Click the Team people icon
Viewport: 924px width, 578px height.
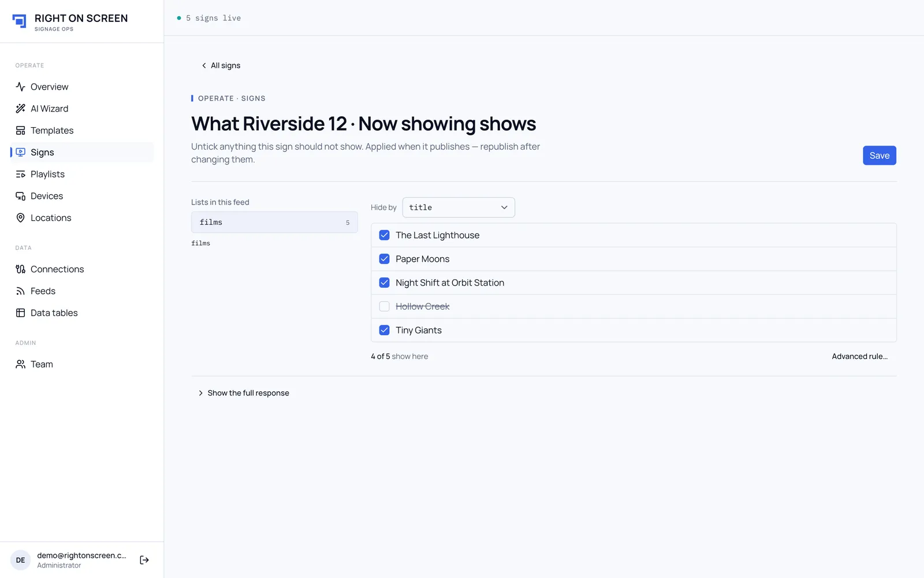click(x=20, y=364)
